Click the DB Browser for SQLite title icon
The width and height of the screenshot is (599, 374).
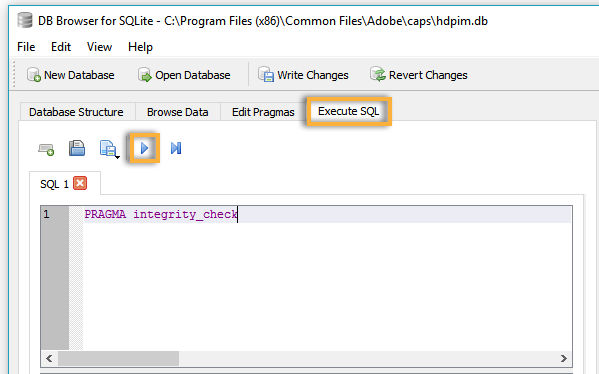pyautogui.click(x=25, y=20)
